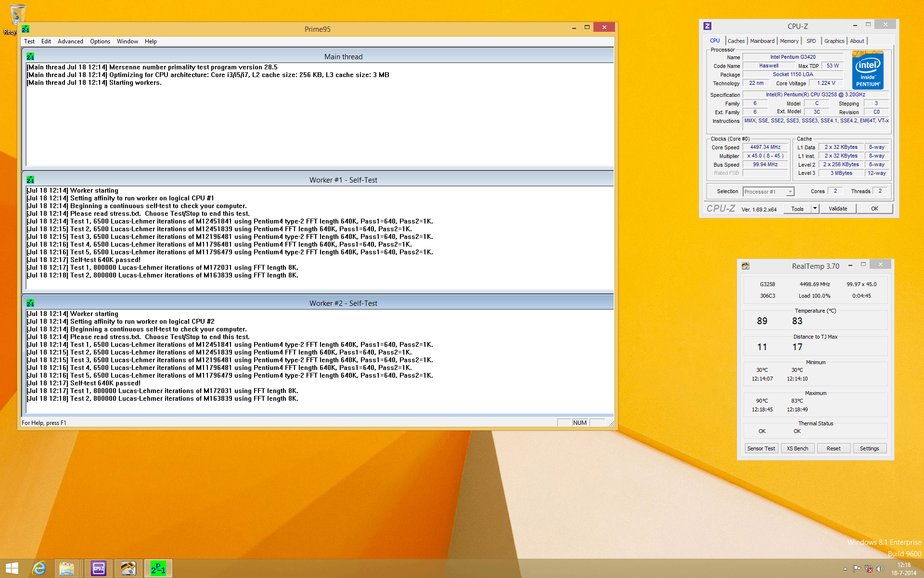
Task: Open the Advanced menu in Prime95
Action: pos(70,41)
